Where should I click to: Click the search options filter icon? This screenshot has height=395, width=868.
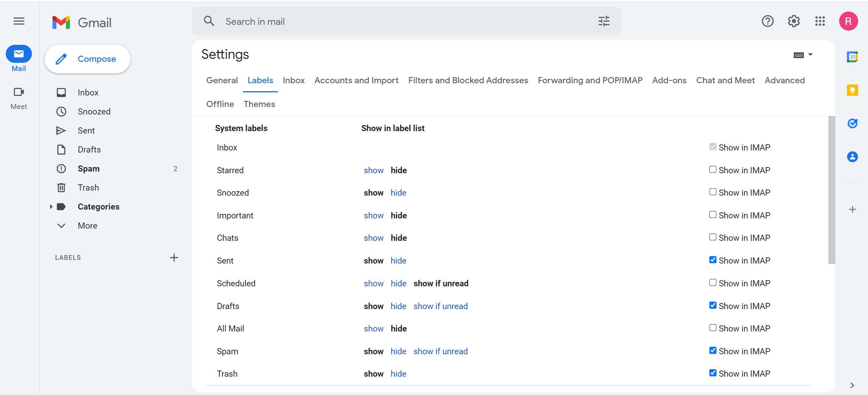click(604, 21)
